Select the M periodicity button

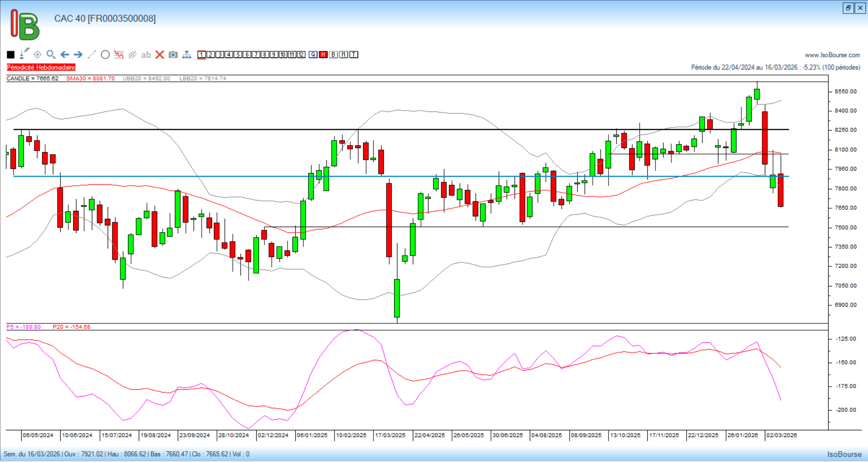coord(344,55)
